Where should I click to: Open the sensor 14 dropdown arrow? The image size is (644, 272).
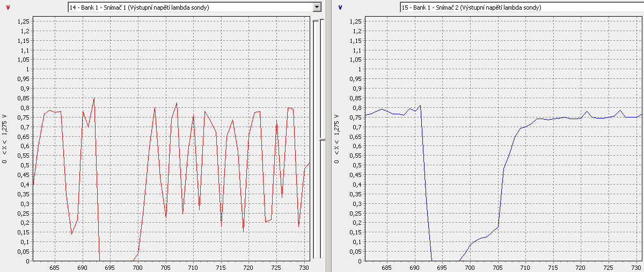317,7
